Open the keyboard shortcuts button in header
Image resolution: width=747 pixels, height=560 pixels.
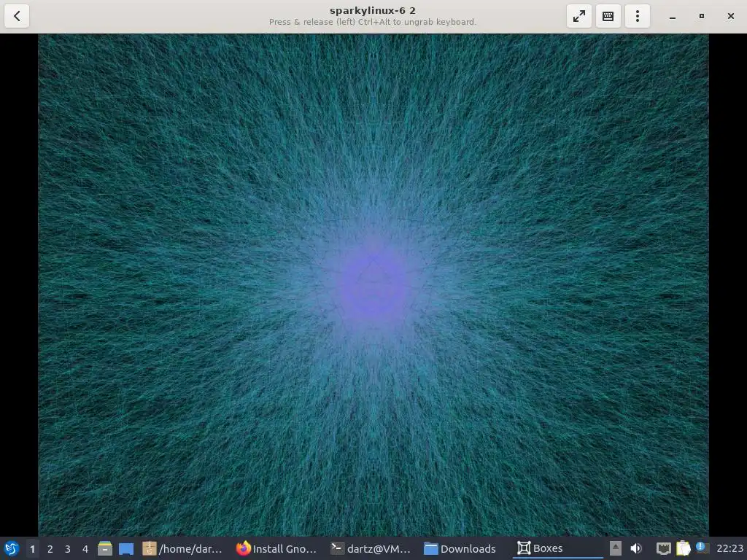[x=608, y=16]
